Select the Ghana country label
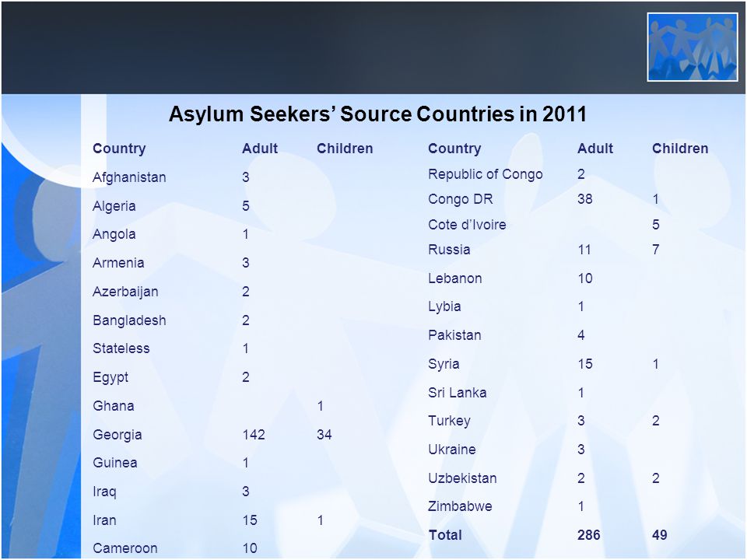Viewport: 747px width, 560px height. 114,406
